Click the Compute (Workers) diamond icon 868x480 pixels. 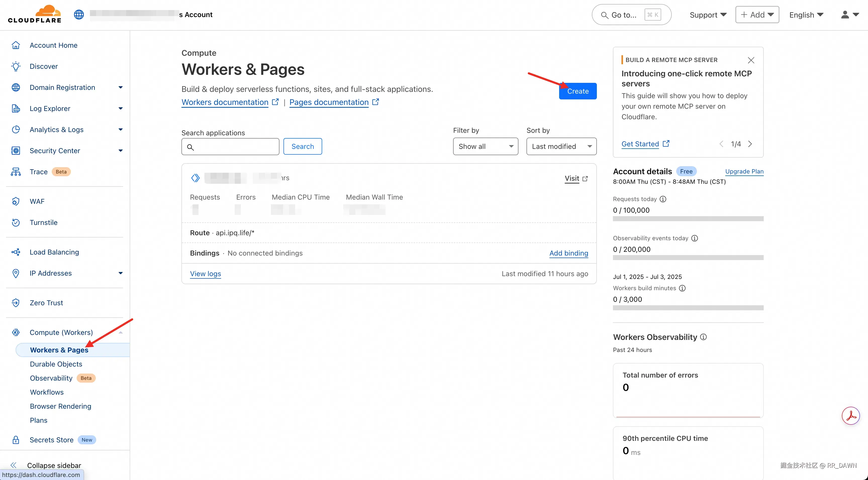16,332
